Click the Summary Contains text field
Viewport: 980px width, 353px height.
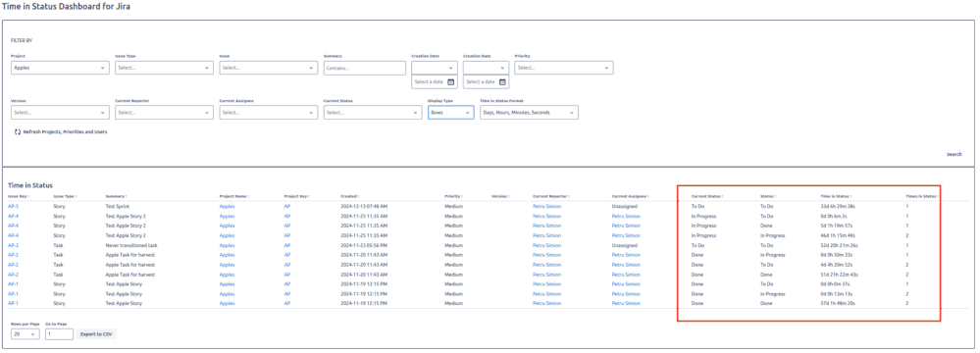click(x=364, y=68)
